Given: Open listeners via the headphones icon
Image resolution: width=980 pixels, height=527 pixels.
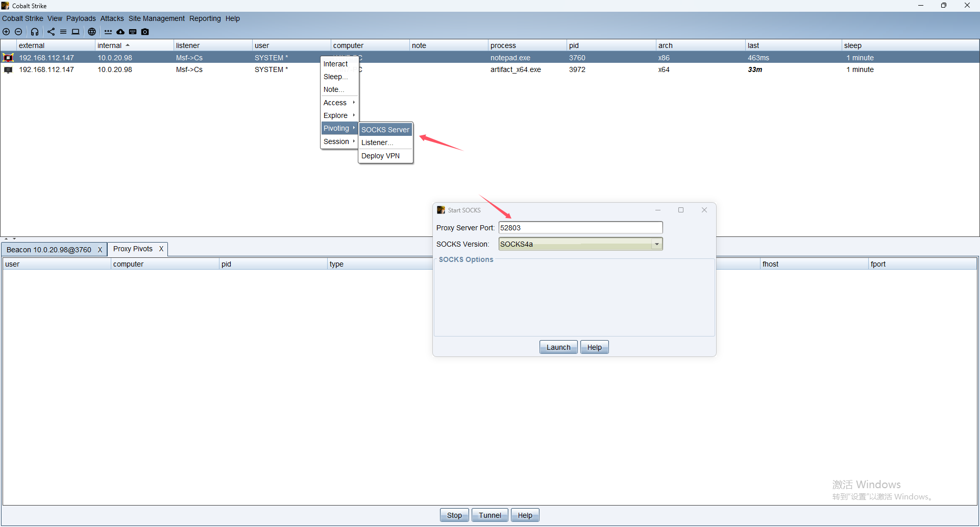Looking at the screenshot, I should [x=35, y=32].
